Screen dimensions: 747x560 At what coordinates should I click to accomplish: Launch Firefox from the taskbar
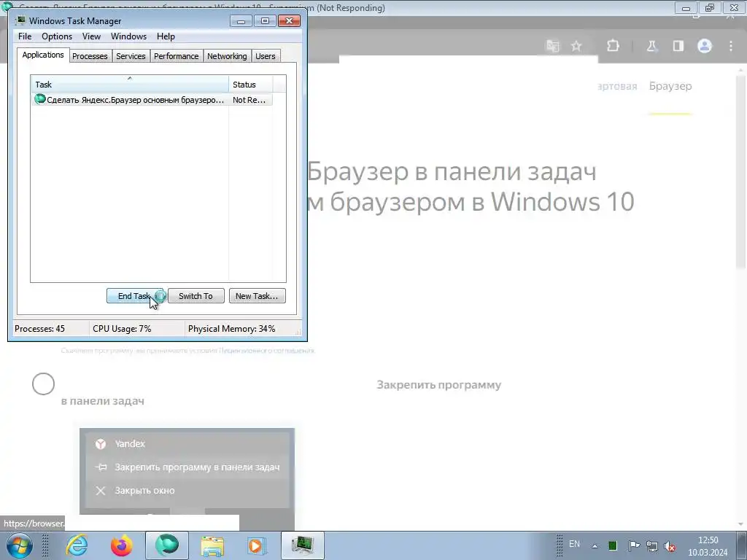(122, 545)
